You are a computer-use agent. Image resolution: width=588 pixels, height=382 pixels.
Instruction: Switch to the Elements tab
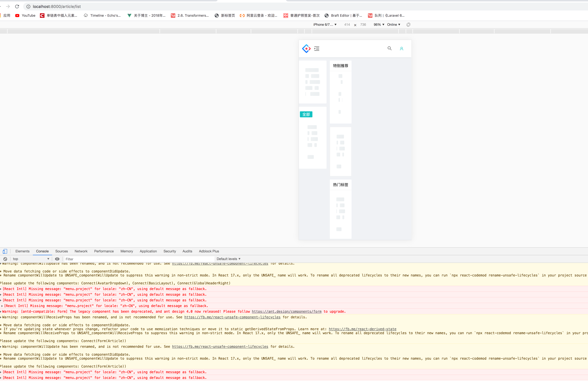point(22,251)
